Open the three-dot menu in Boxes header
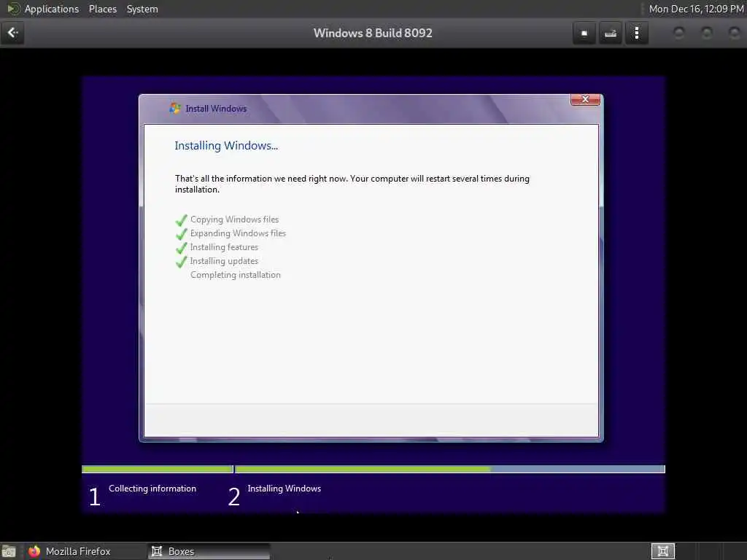Screen dimensions: 747x560 coord(637,34)
